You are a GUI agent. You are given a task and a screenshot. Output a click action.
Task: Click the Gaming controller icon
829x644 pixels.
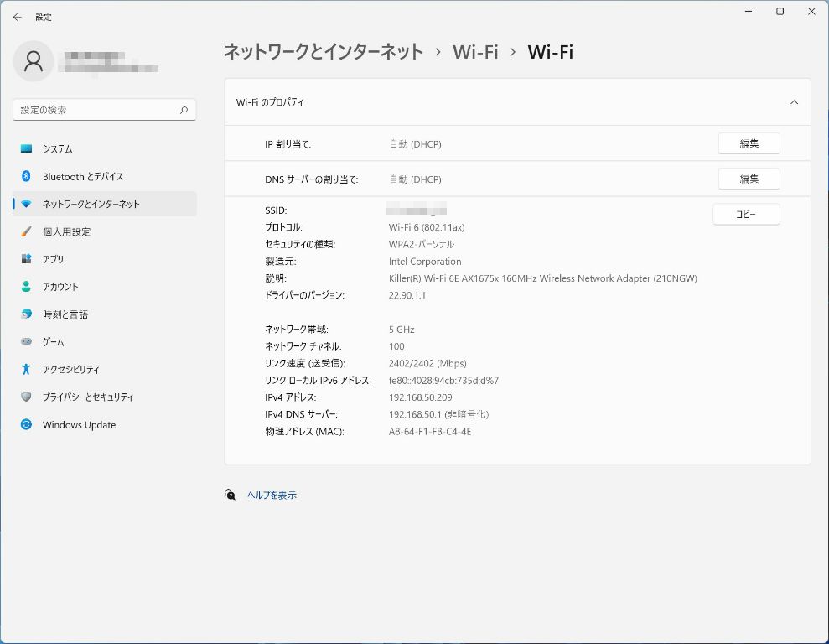tap(27, 342)
